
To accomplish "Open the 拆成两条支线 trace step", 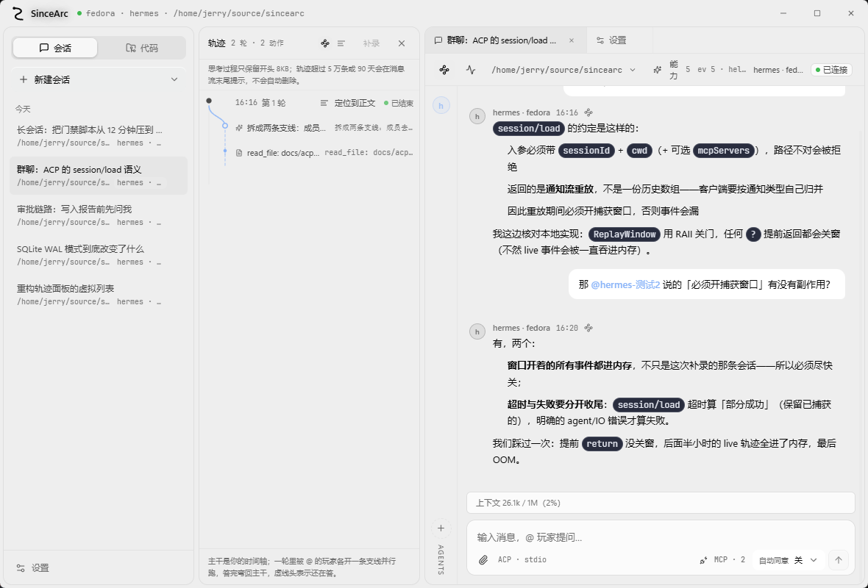I will click(x=324, y=128).
